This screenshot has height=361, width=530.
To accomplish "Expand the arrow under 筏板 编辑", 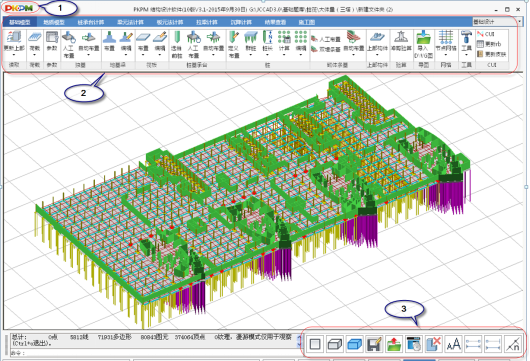I will pos(160,55).
